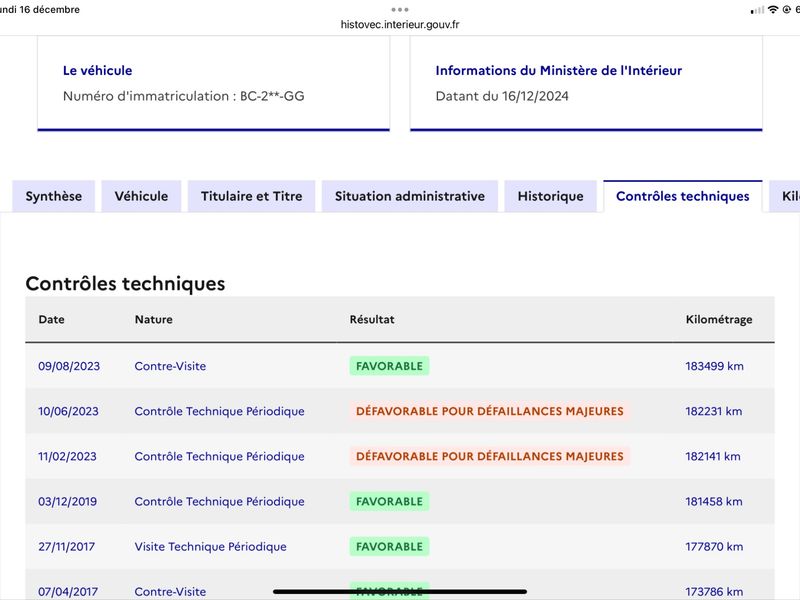
Task: Tap the cellular signal bars icon
Action: pyautogui.click(x=757, y=10)
